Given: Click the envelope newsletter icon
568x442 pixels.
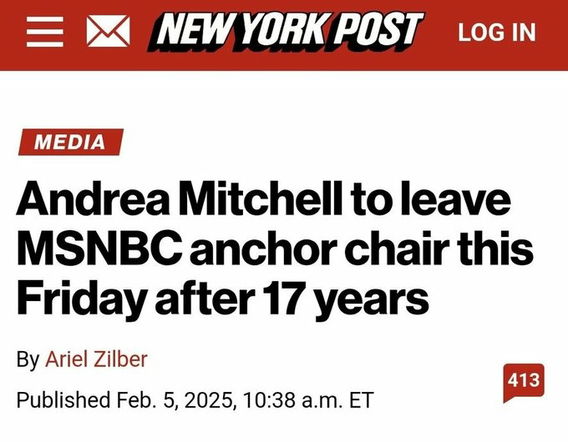Looking at the screenshot, I should [108, 31].
